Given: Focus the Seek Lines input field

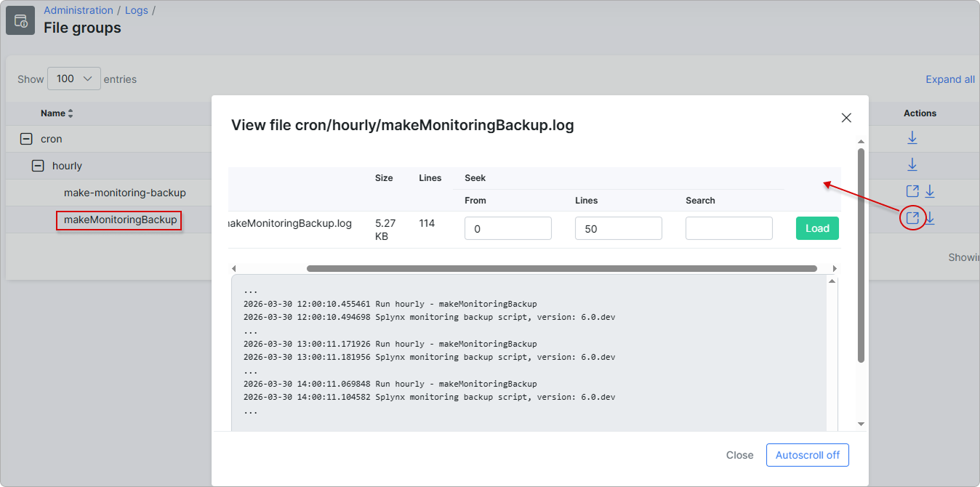Looking at the screenshot, I should point(619,228).
